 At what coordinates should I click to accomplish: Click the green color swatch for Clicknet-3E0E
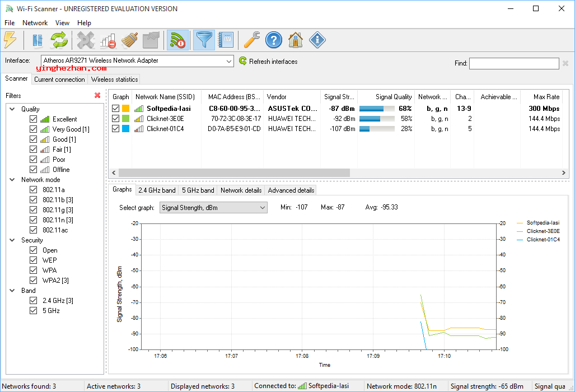126,119
